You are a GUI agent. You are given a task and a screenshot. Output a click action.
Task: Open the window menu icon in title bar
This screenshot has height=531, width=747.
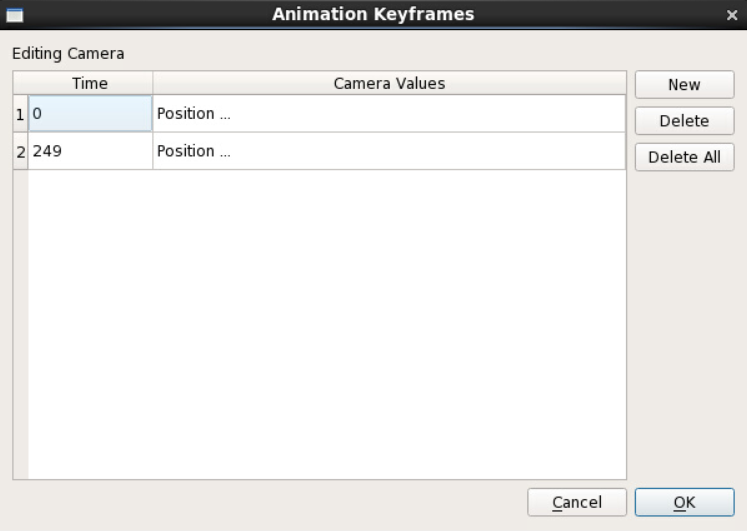coord(15,15)
